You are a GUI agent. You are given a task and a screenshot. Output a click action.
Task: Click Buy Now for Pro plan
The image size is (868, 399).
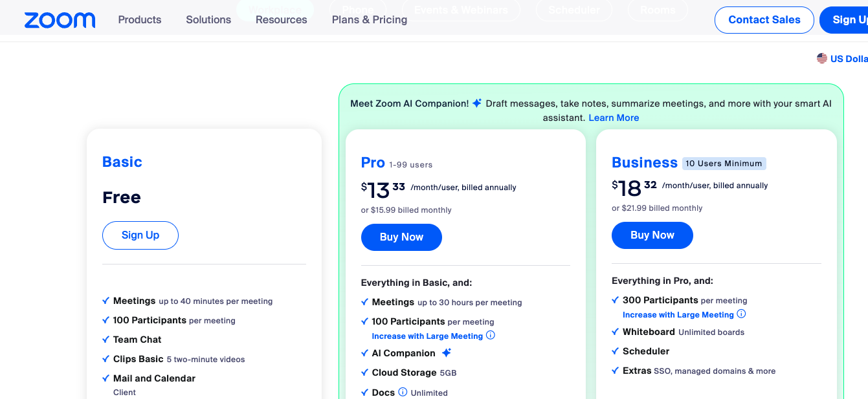pyautogui.click(x=401, y=237)
